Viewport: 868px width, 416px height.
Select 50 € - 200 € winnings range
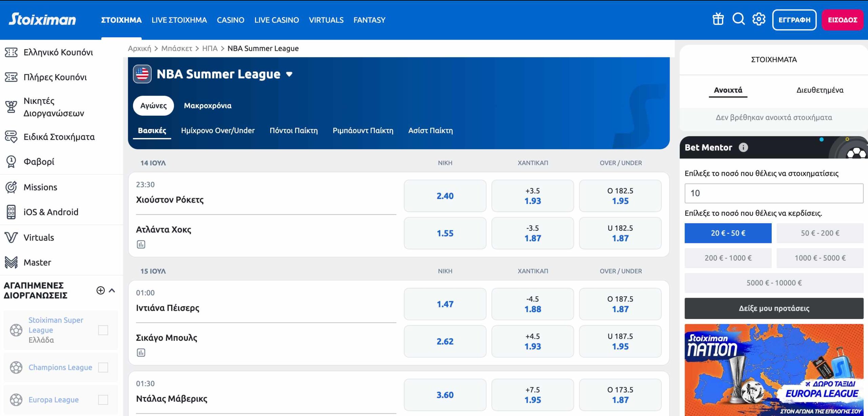click(x=820, y=233)
